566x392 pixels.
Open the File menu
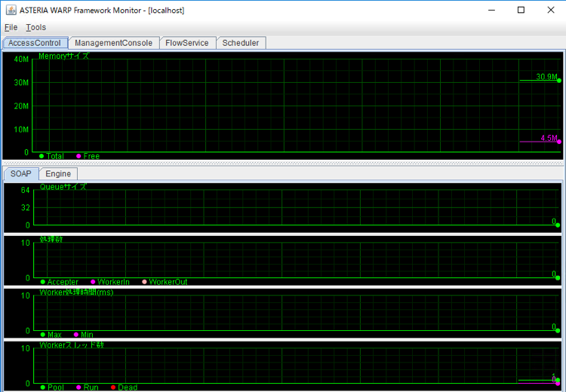coord(11,27)
